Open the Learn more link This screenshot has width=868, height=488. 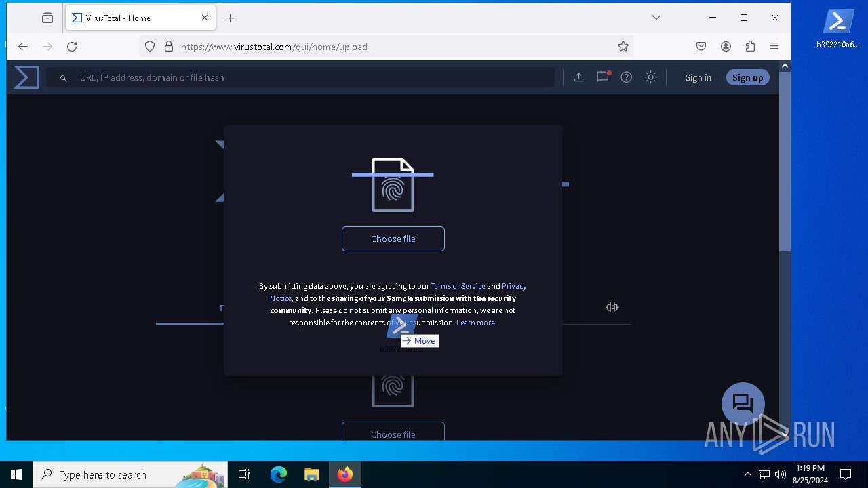coord(476,323)
